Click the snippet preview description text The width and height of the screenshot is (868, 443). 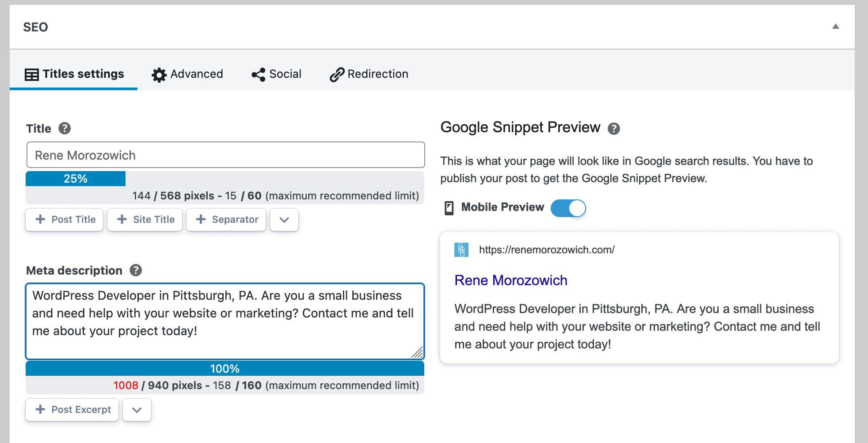coord(637,326)
